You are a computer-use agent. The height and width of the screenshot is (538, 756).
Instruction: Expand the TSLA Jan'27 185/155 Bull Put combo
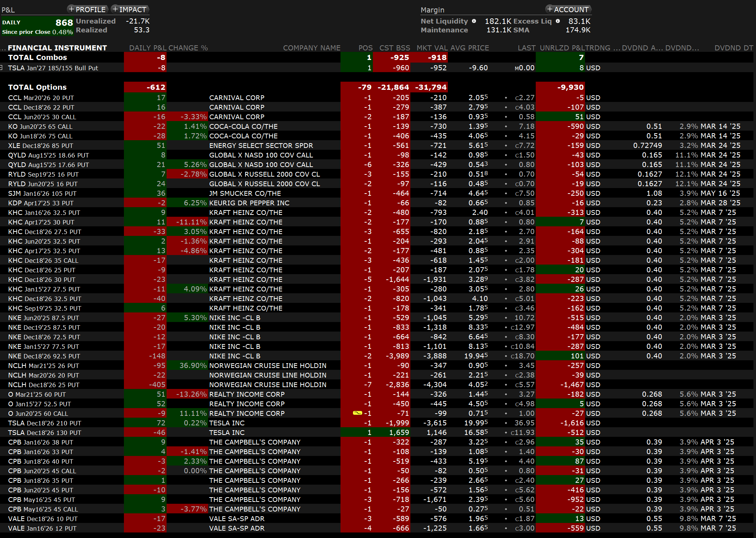click(1, 68)
